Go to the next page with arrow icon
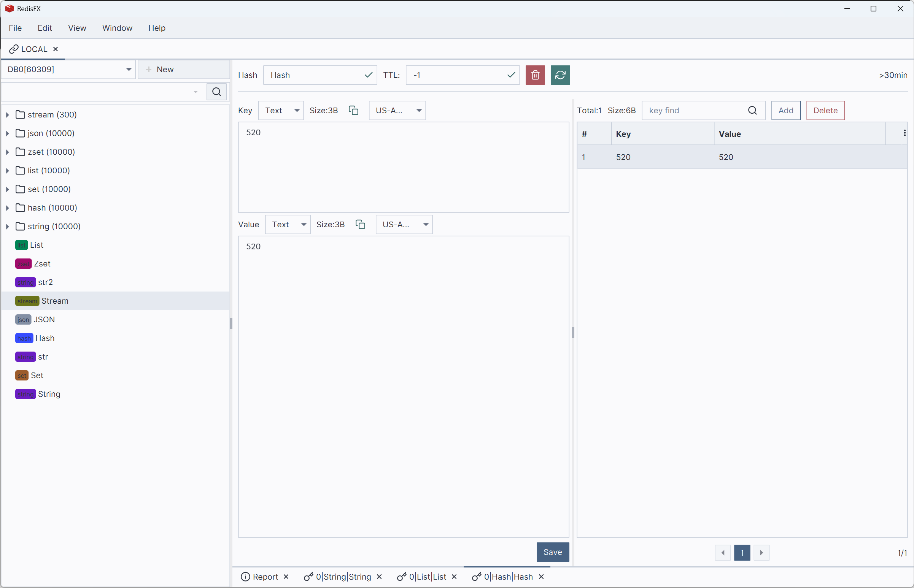 pyautogui.click(x=761, y=553)
